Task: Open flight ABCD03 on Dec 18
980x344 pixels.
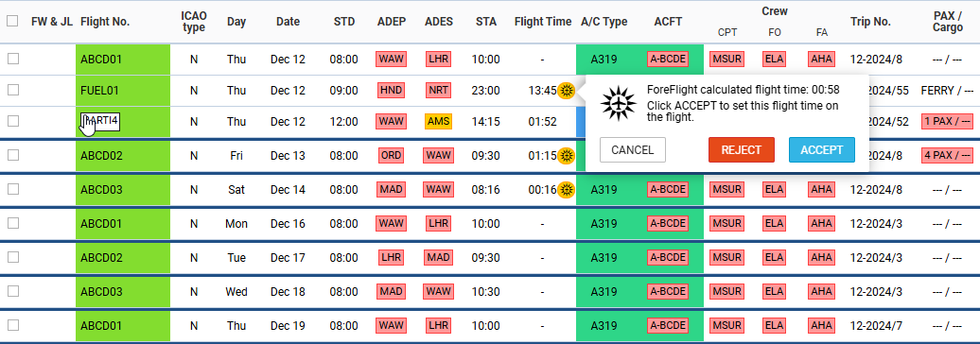Action: (x=101, y=292)
